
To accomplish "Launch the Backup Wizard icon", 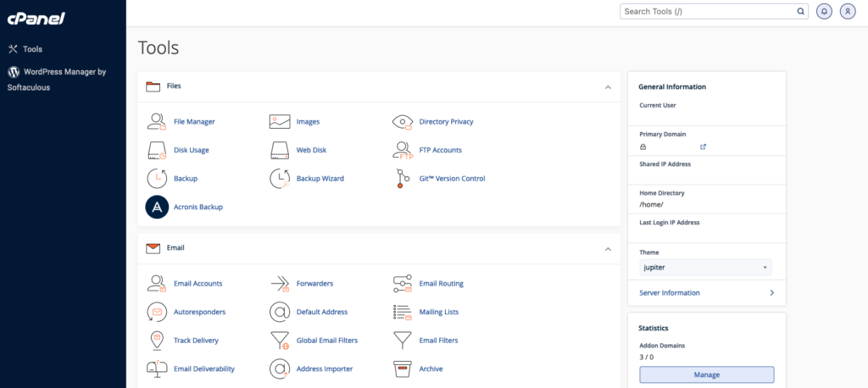I will click(280, 179).
